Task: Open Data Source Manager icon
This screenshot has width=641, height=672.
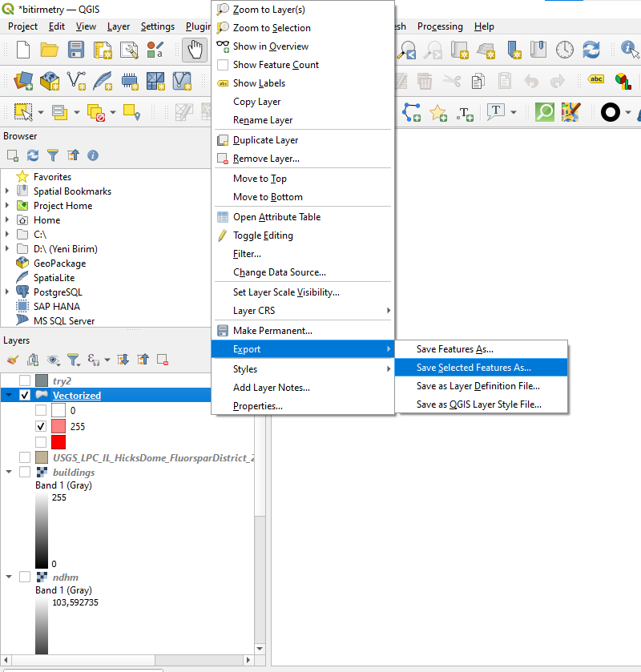Action: pos(23,81)
